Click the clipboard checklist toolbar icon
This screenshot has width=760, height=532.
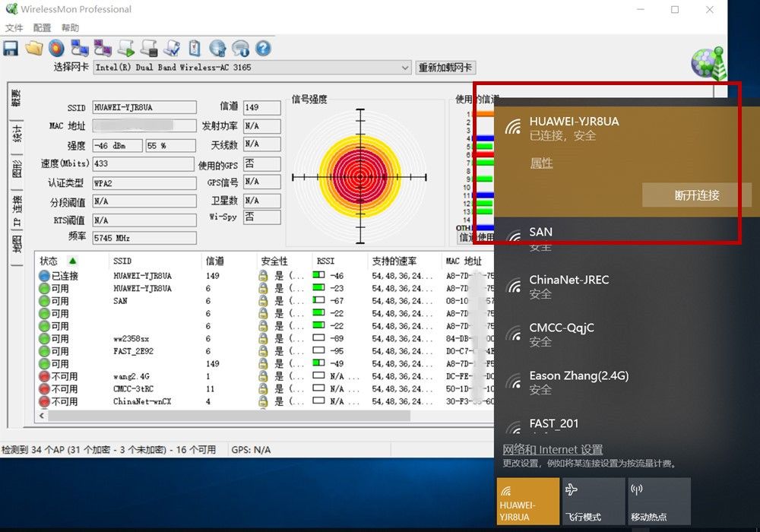[x=195, y=49]
